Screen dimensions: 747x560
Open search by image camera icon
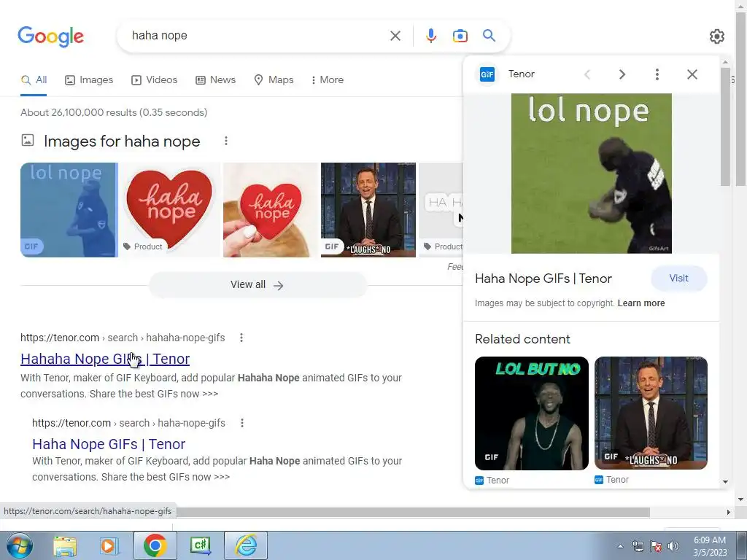pyautogui.click(x=460, y=36)
